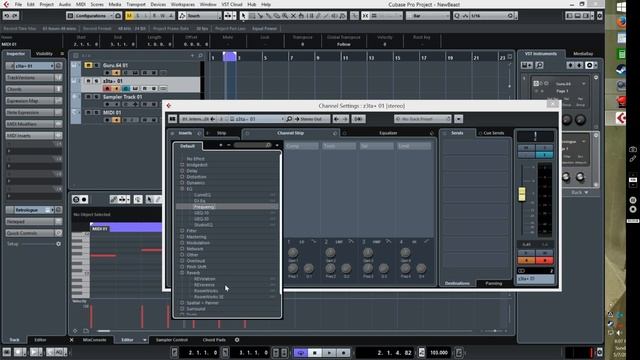Toggle global Mute M state in toolbar
This screenshot has width=640, height=360.
[129, 16]
